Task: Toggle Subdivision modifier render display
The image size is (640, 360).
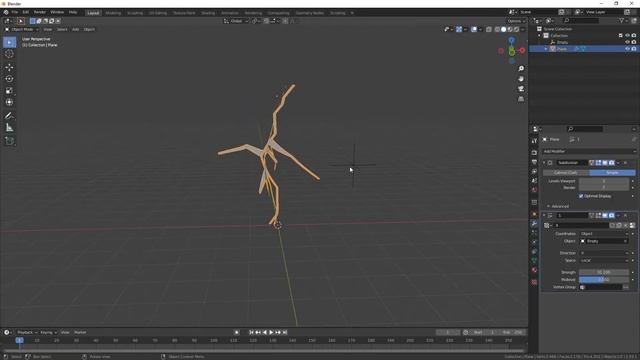Action: [611, 163]
